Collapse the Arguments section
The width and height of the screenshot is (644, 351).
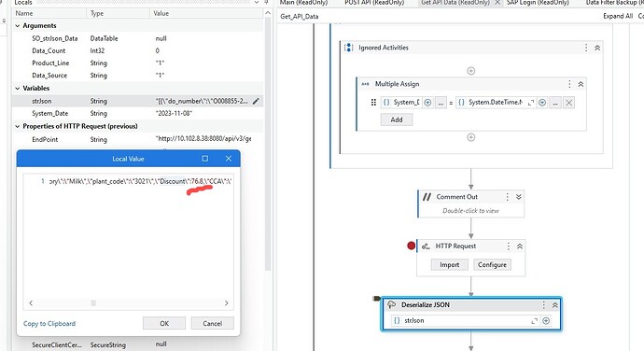pyautogui.click(x=17, y=26)
